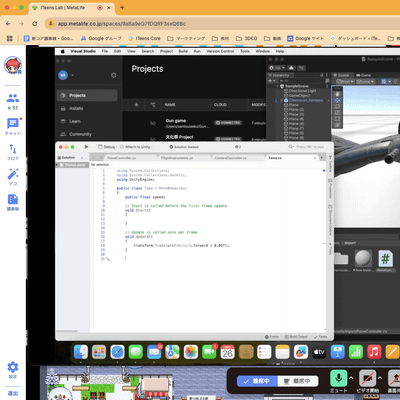Reload the browser page

pyautogui.click(x=35, y=24)
